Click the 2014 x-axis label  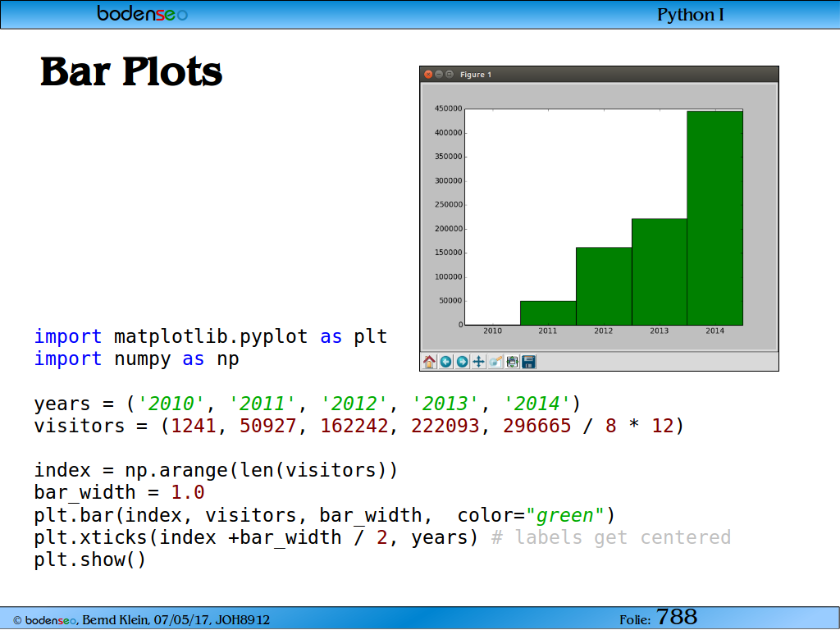(x=714, y=331)
